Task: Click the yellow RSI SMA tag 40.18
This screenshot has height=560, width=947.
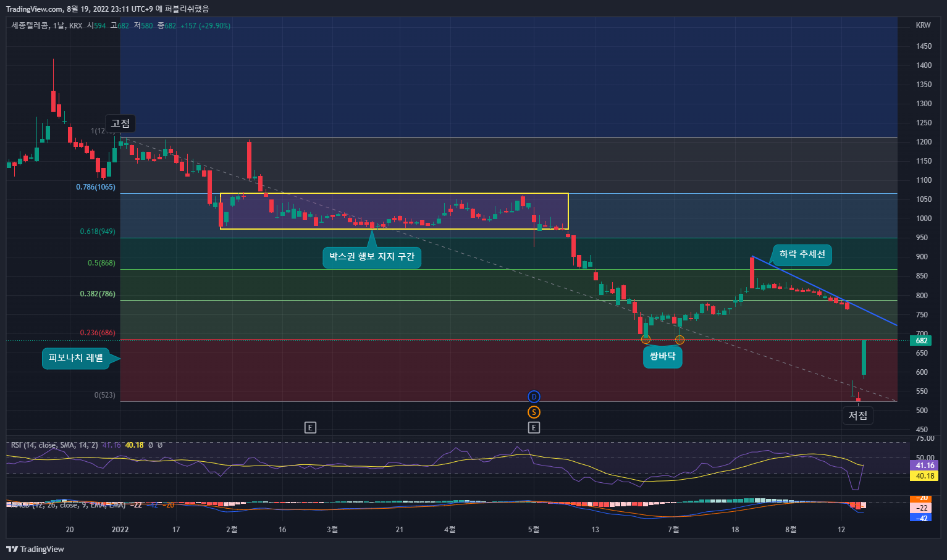Action: tap(924, 476)
